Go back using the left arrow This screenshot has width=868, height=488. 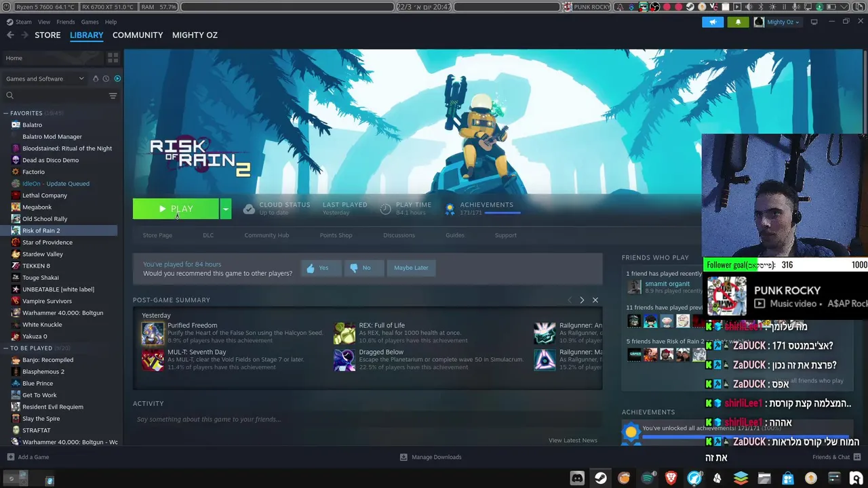(10, 35)
